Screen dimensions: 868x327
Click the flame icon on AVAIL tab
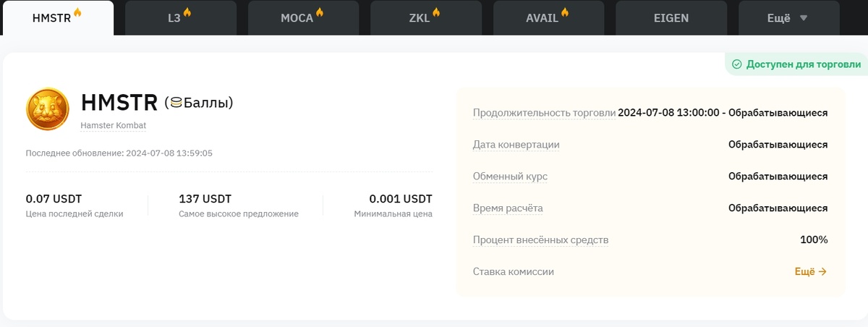coord(565,14)
